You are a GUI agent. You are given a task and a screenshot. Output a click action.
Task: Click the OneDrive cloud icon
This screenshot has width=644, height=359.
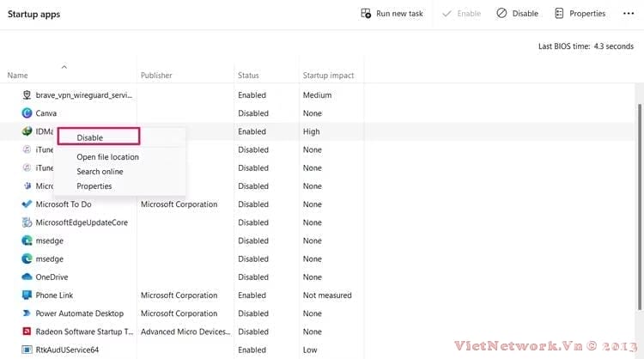pos(27,277)
